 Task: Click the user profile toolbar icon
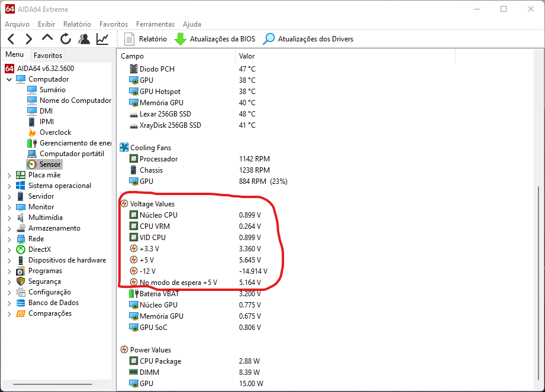pos(84,39)
